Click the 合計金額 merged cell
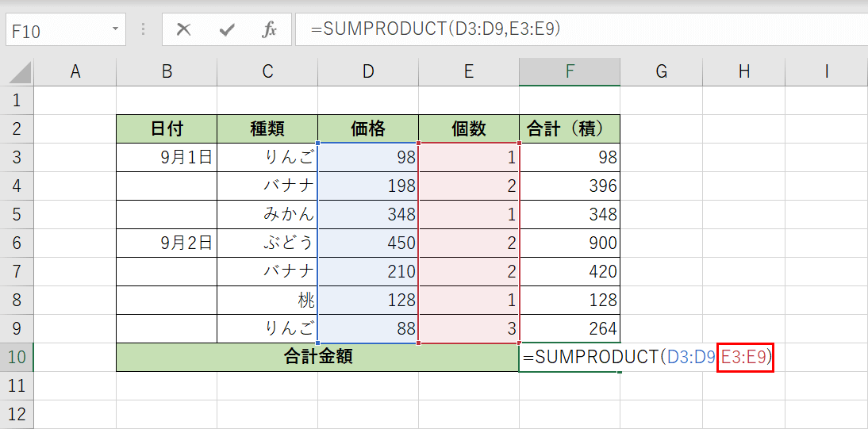The height and width of the screenshot is (429, 868). (x=317, y=357)
